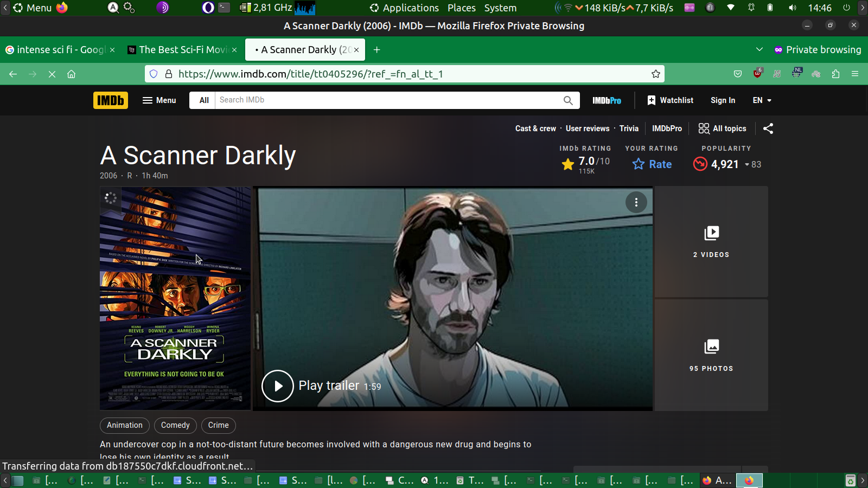Close the A Scanner Darkly tab

(356, 50)
